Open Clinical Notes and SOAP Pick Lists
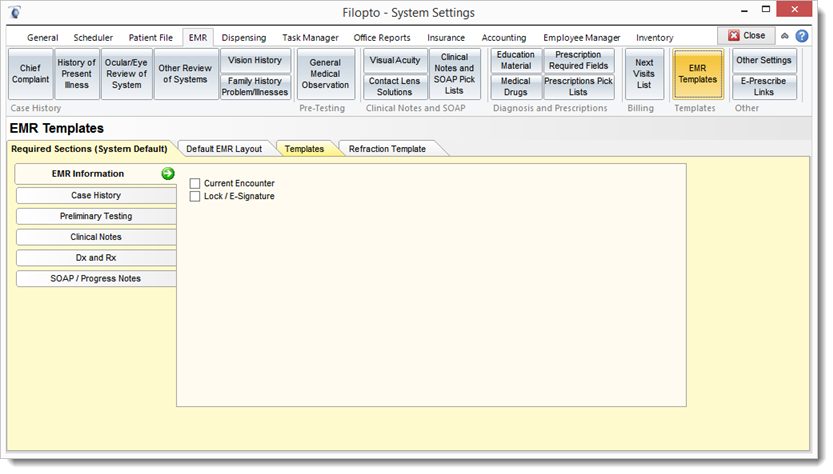Viewport: 833px width, 474px height. pyautogui.click(x=454, y=74)
